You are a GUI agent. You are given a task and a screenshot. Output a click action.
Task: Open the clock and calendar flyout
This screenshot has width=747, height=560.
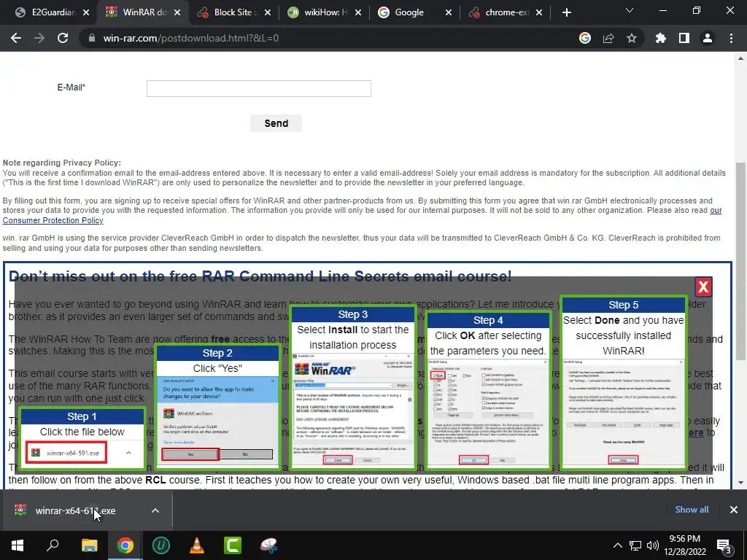pyautogui.click(x=684, y=545)
